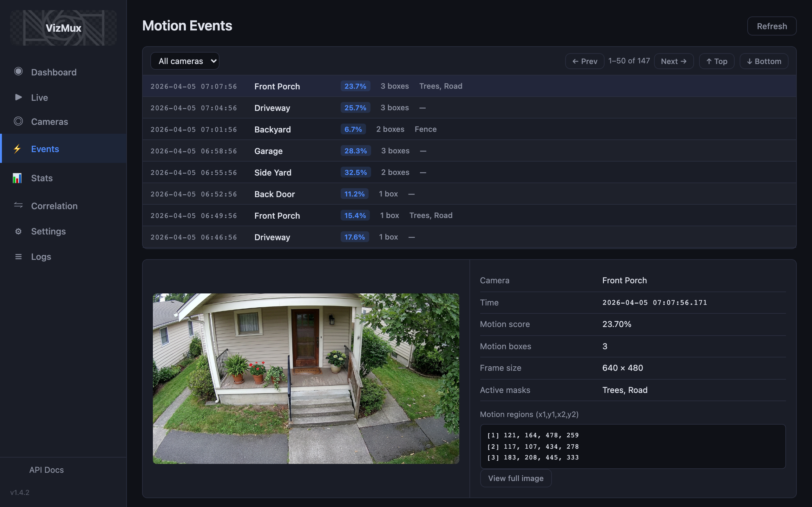This screenshot has height=507, width=812.
Task: Select the Dashboard icon in the sidebar
Action: tap(18, 72)
